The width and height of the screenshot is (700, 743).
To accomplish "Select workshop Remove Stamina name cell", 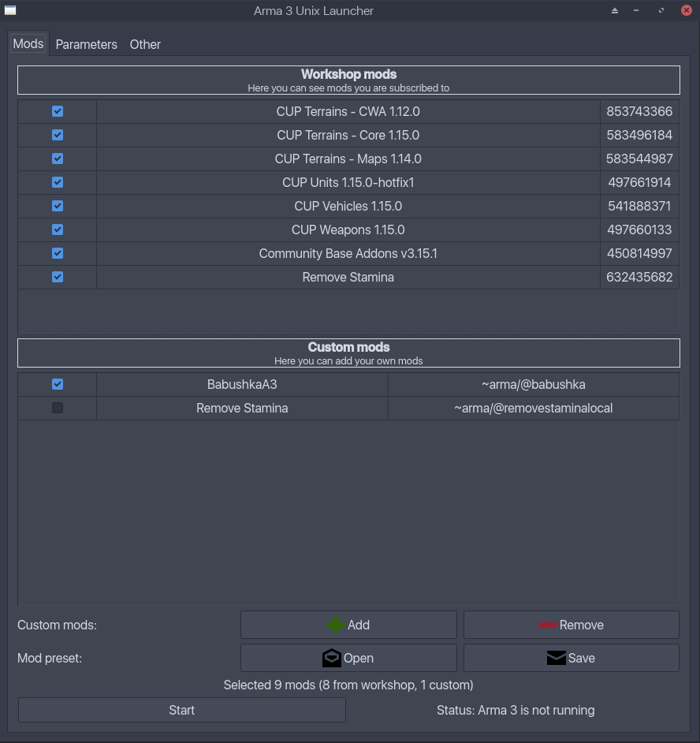I will click(348, 277).
